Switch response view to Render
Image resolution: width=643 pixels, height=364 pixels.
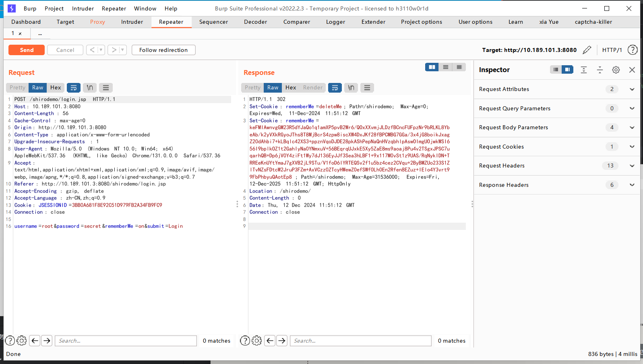pos(313,87)
